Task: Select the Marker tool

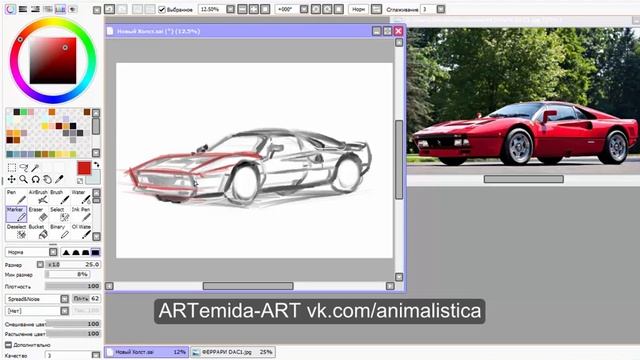Action: click(x=16, y=214)
